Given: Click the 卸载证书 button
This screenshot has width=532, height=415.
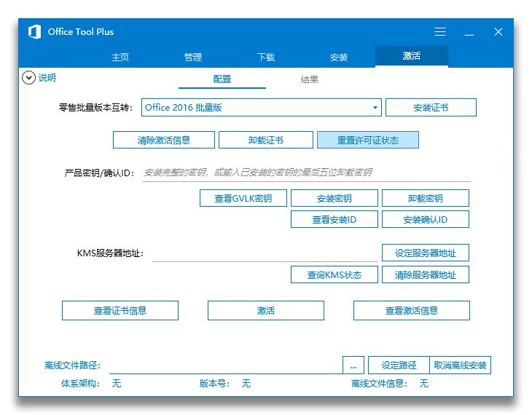Looking at the screenshot, I should point(266,140).
